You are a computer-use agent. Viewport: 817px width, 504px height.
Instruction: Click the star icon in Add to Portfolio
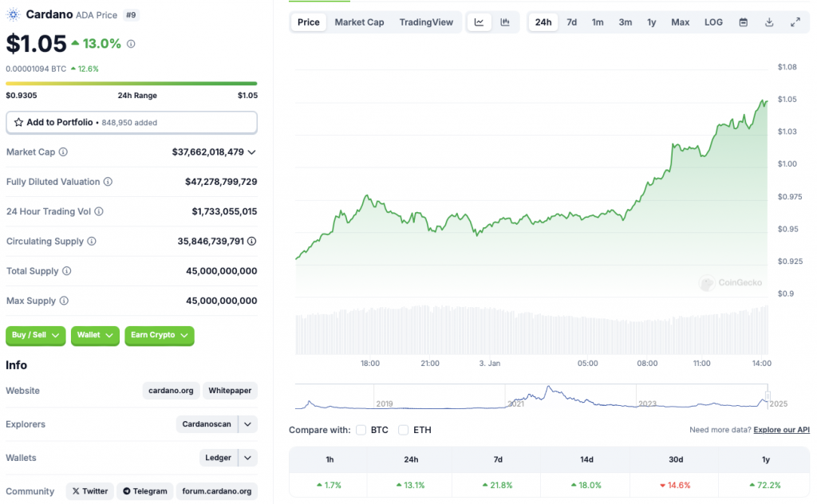(x=19, y=122)
